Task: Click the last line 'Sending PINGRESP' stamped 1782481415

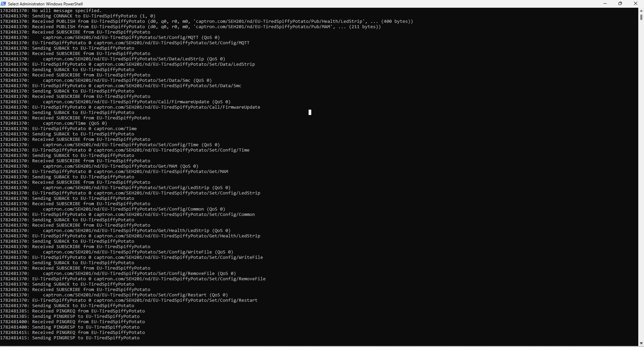Action: [x=70, y=338]
